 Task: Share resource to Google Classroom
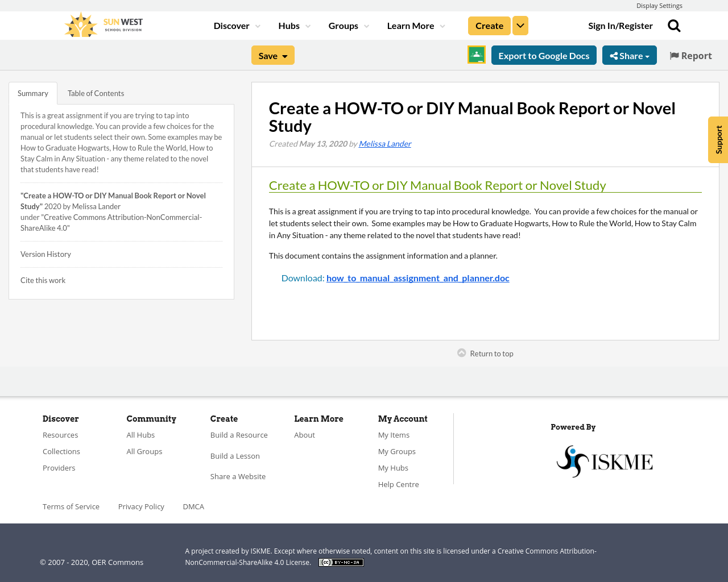pos(476,55)
